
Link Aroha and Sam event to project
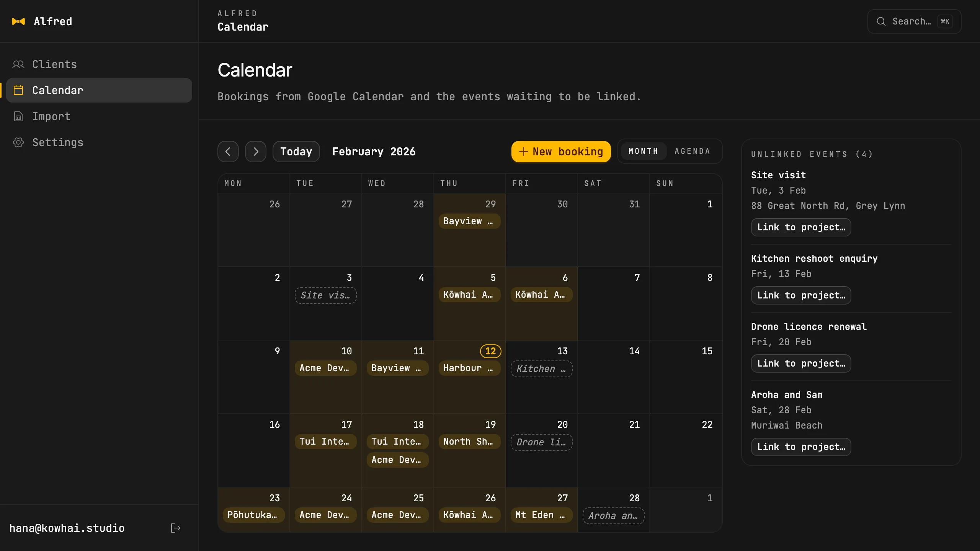click(x=801, y=447)
